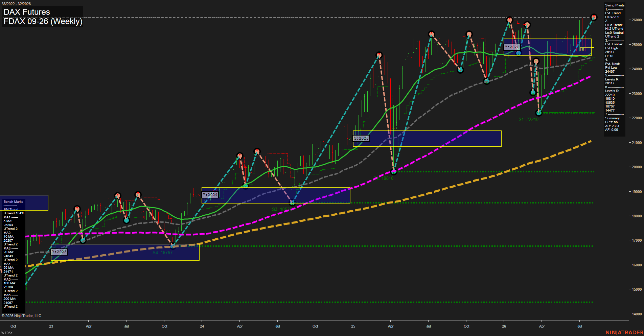Click the Swing Pivots panel heading

615,5
